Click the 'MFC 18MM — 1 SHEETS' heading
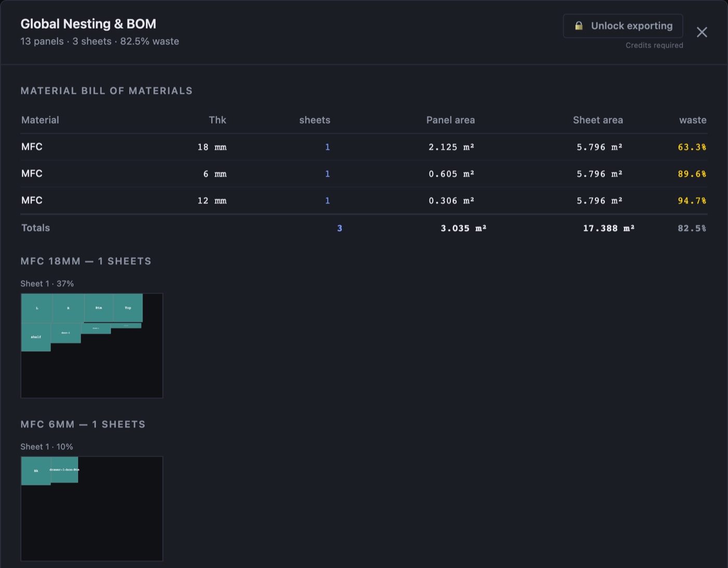This screenshot has height=568, width=728. click(x=86, y=261)
